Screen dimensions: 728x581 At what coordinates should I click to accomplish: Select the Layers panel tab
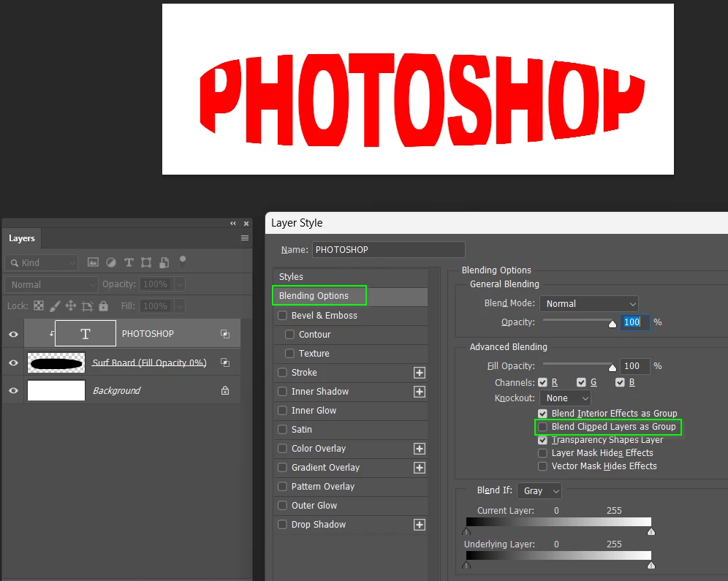(22, 238)
